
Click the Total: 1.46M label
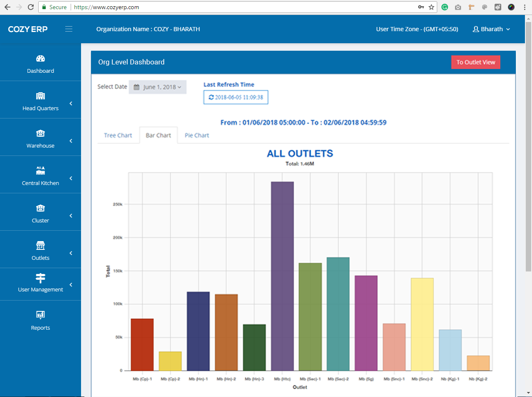(x=300, y=164)
